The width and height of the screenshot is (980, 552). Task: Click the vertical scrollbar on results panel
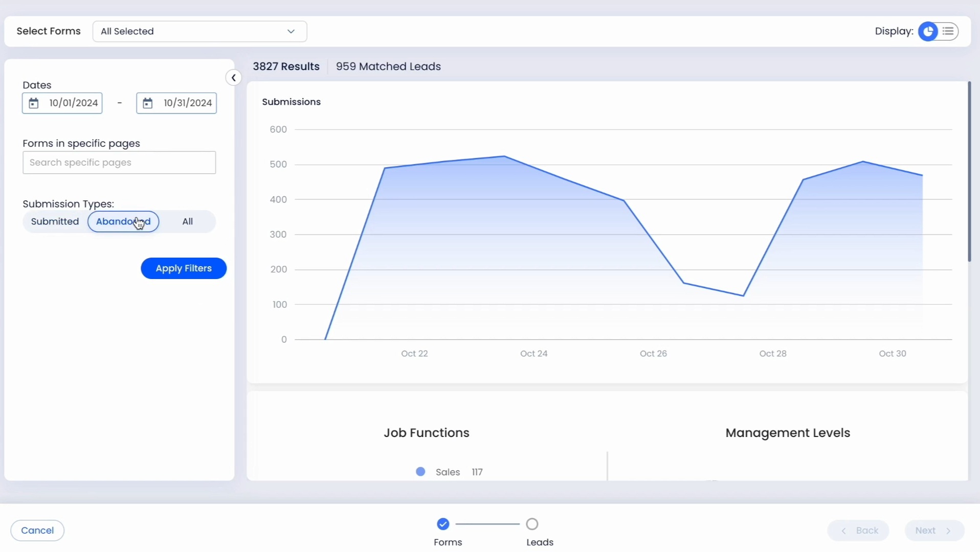click(969, 171)
